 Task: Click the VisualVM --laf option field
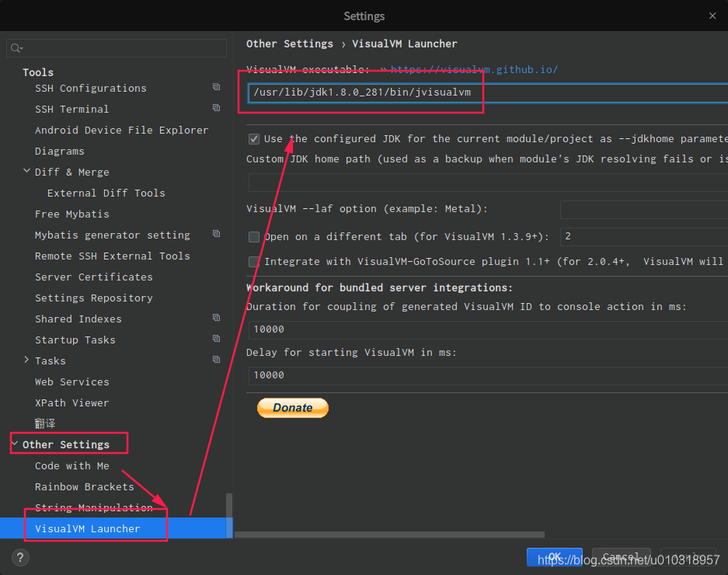click(644, 210)
